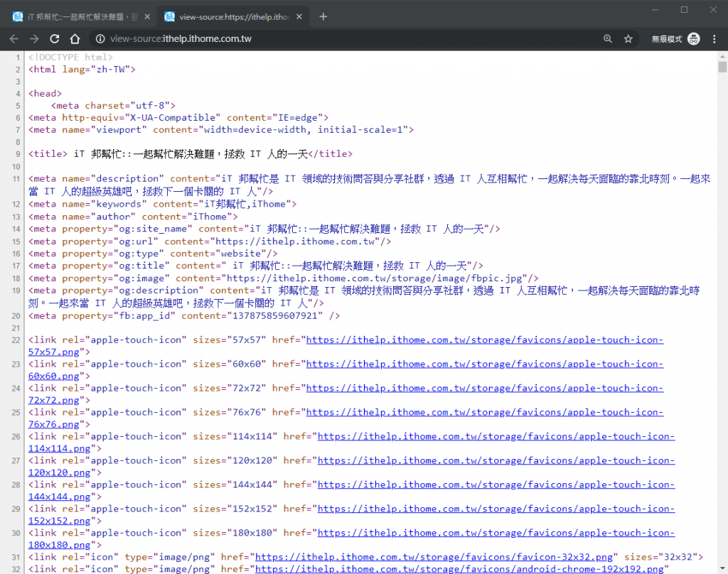
Task: Open the android-chrome-192x192.png link
Action: 460,569
